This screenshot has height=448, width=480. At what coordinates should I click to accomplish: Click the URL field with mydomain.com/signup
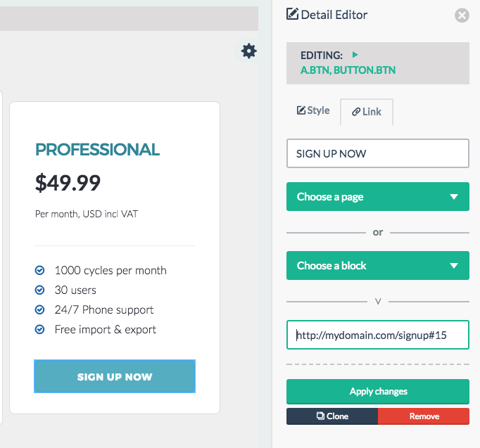377,335
